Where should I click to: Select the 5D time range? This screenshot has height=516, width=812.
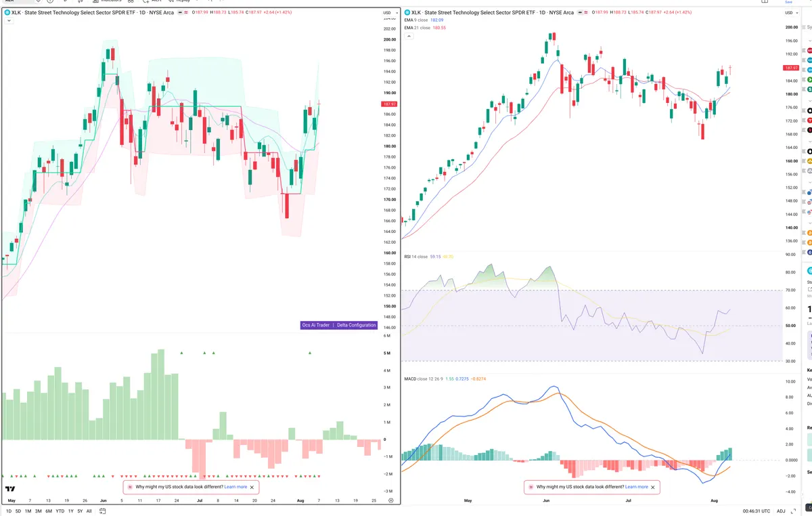18,511
